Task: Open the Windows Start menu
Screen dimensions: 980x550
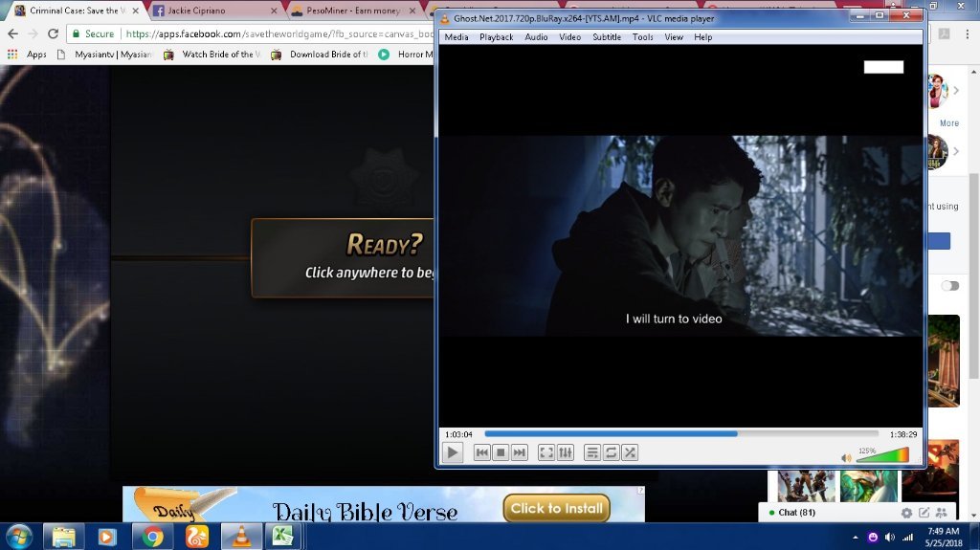Action: (x=19, y=537)
